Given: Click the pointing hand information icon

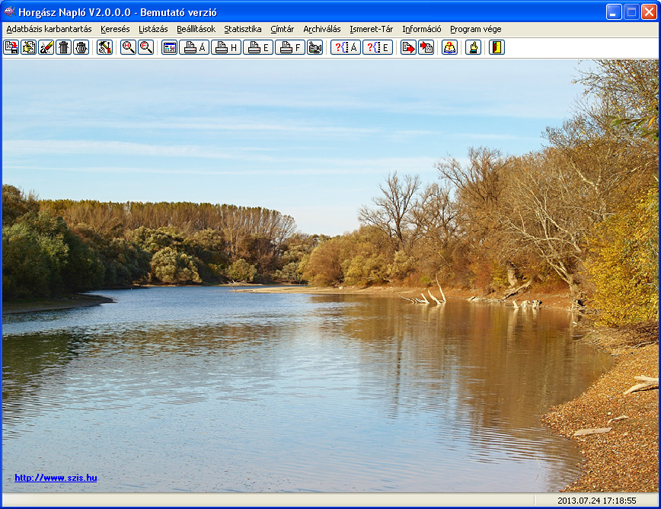Looking at the screenshot, I should click(x=473, y=47).
